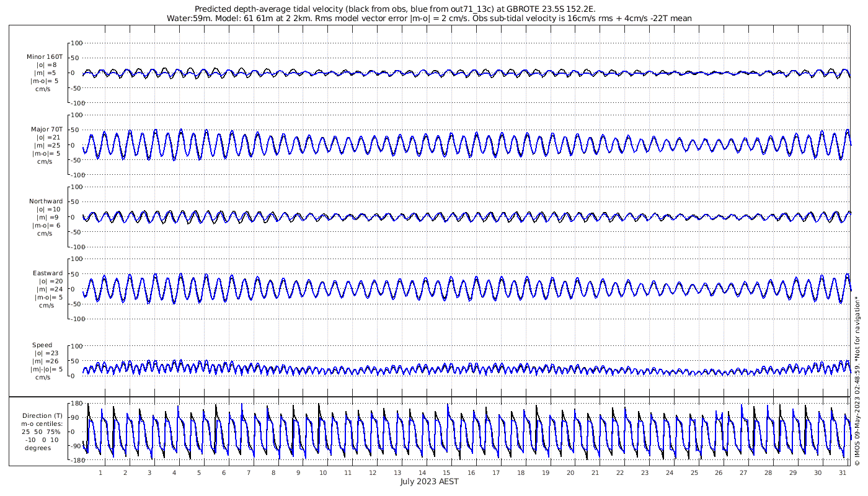868x496 pixels.
Task: Click the '25 50 75%' centile header
Action: [42, 432]
